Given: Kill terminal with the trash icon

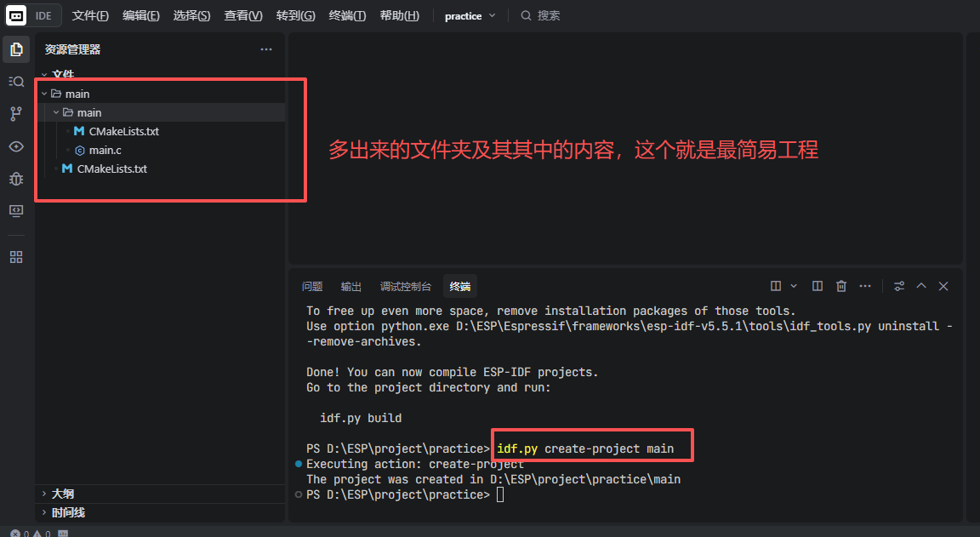Looking at the screenshot, I should 841,286.
